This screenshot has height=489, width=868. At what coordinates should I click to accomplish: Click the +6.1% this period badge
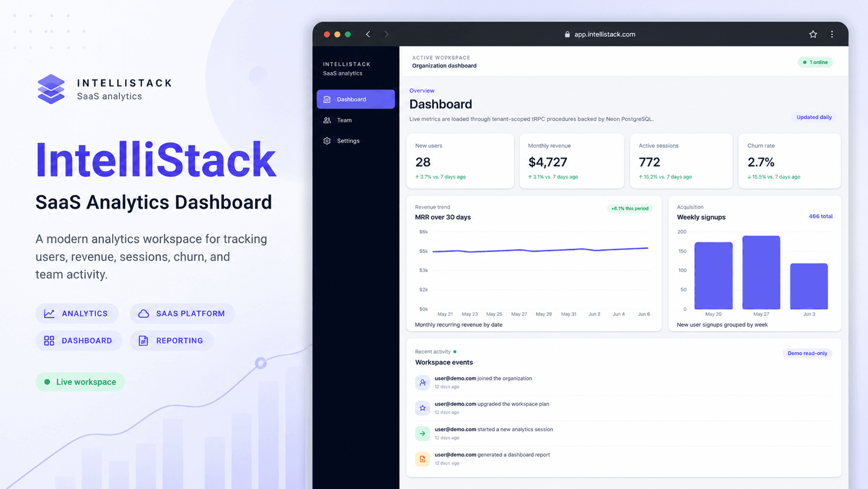(x=630, y=208)
